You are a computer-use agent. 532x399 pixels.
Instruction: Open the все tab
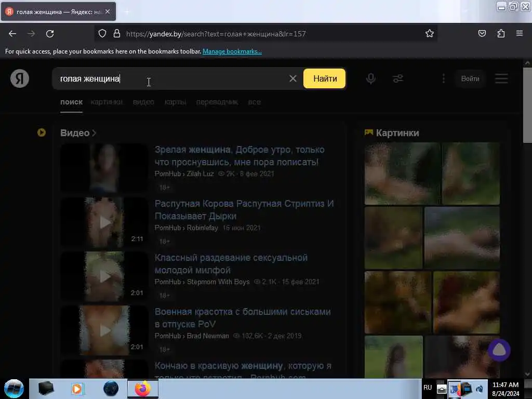pos(254,102)
